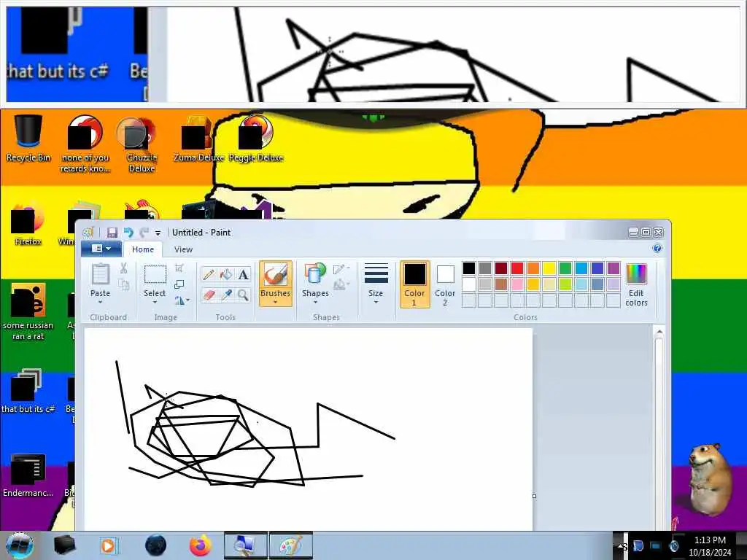Expand the Brushes dropdown arrow
747x560 pixels.
point(275,303)
